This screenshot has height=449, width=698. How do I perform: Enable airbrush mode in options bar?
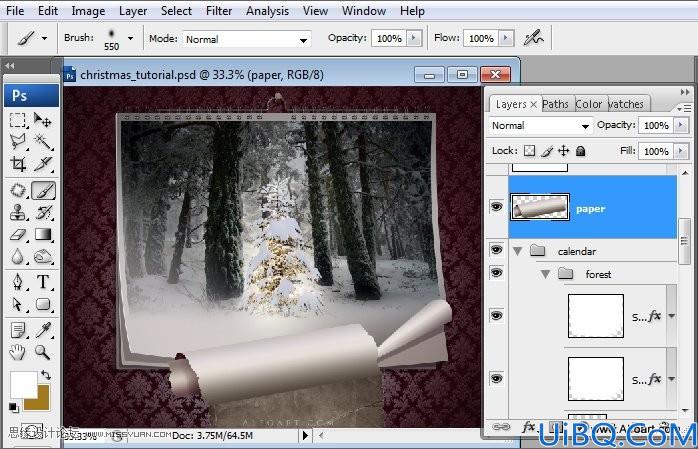click(x=533, y=38)
